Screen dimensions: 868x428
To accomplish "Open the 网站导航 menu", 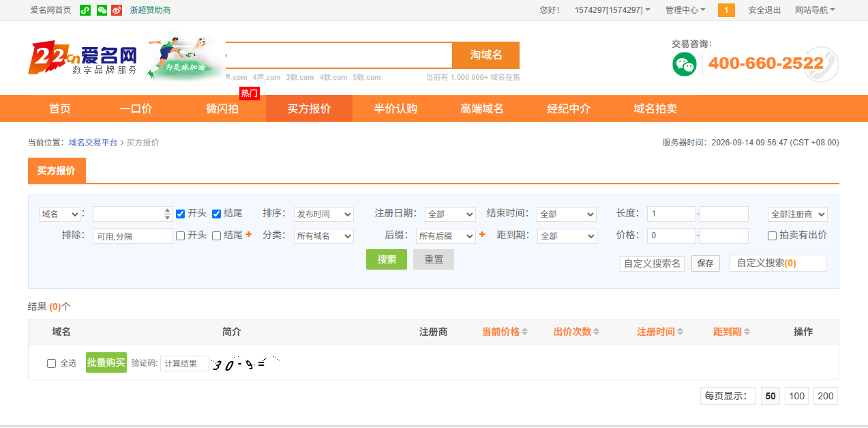I will (x=815, y=10).
